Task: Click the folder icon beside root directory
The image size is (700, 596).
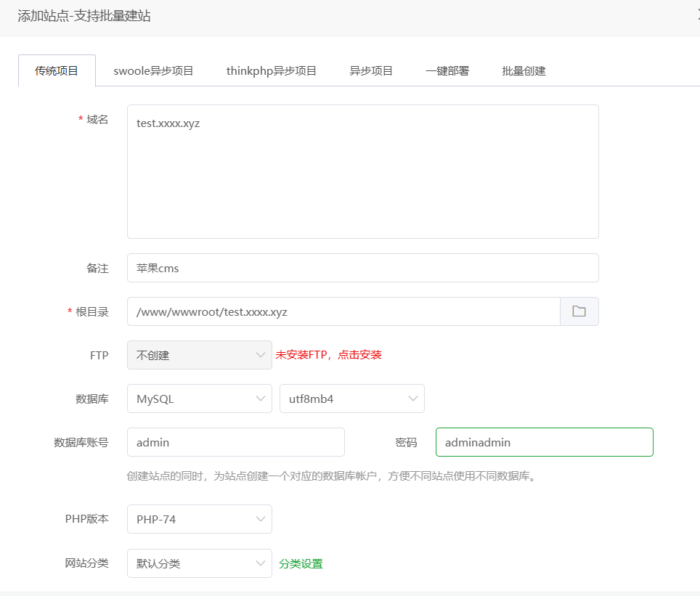Action: (579, 311)
